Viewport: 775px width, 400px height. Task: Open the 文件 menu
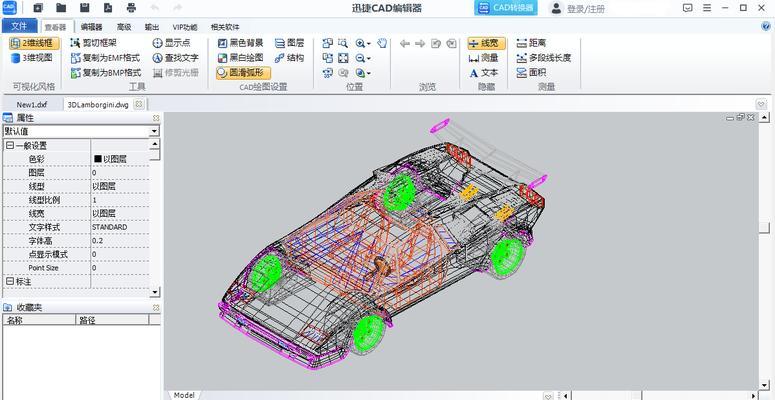tap(19, 26)
